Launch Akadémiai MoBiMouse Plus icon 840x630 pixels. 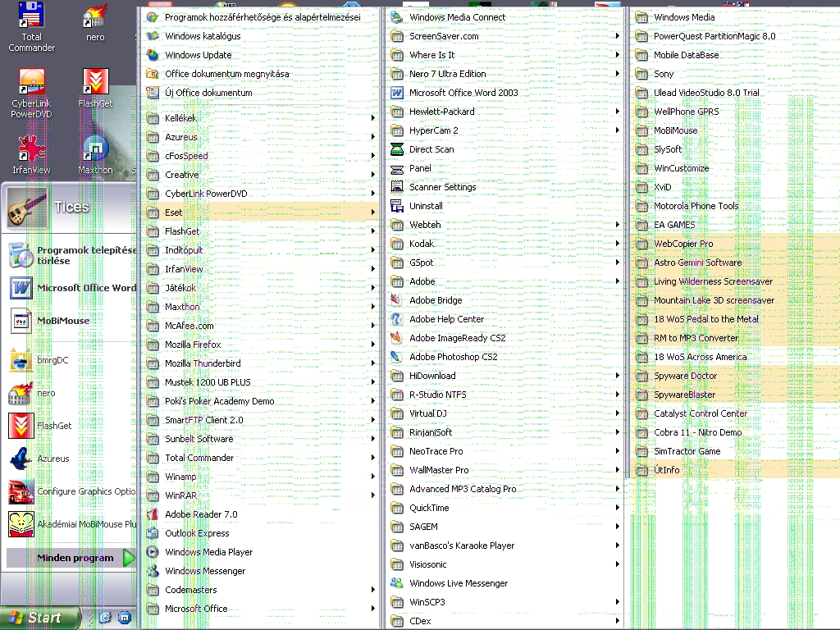(21, 524)
